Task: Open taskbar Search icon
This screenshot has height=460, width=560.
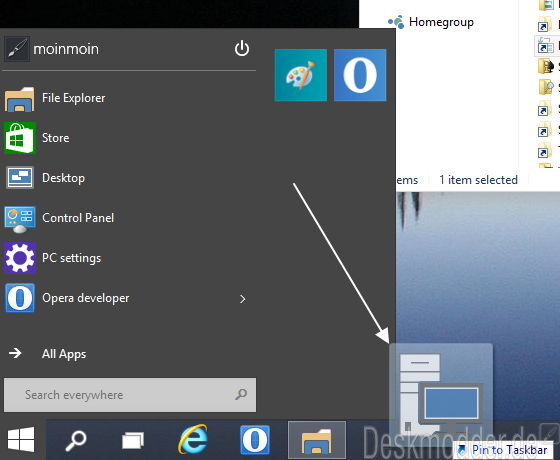Action: point(76,440)
